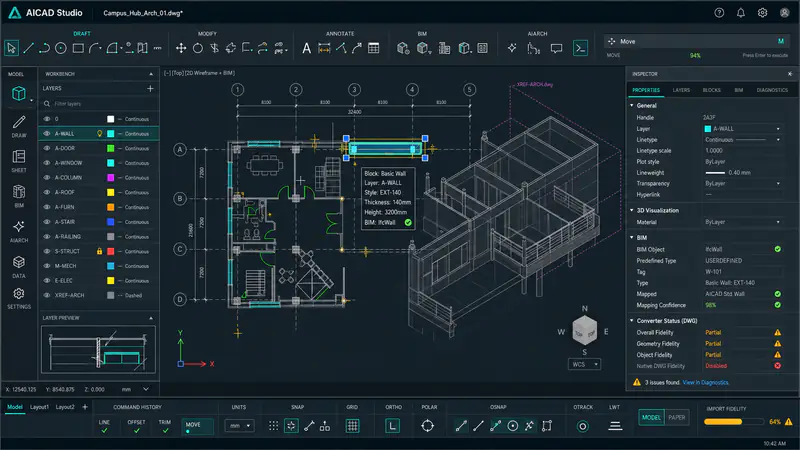Open the command console icon

(580, 48)
